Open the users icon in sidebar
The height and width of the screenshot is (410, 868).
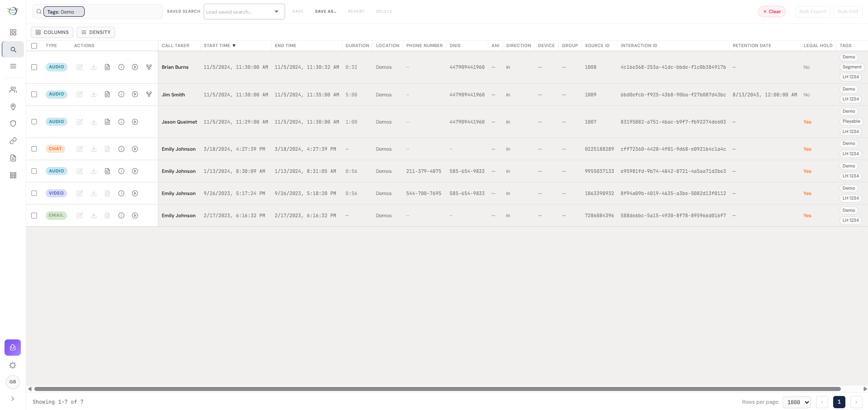tap(13, 90)
